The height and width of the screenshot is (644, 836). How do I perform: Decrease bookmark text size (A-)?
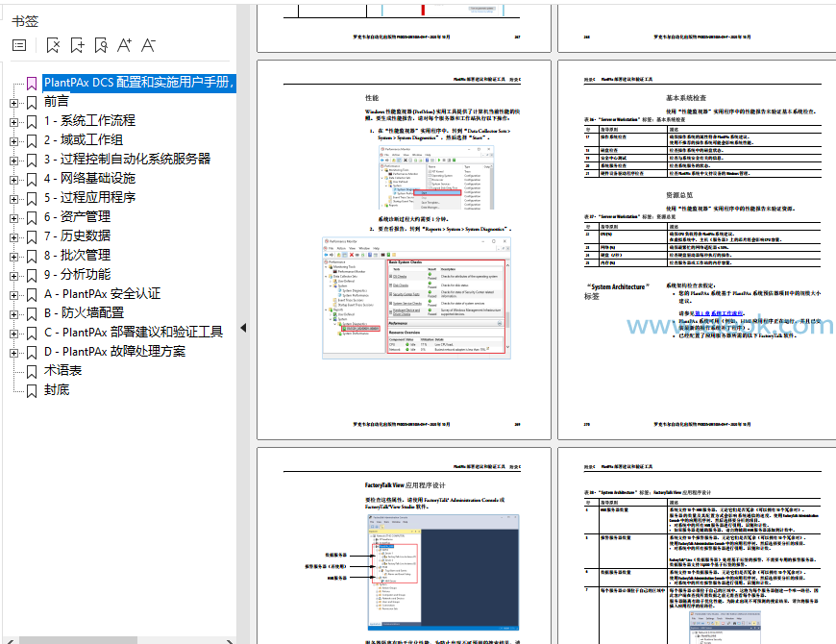coord(148,45)
